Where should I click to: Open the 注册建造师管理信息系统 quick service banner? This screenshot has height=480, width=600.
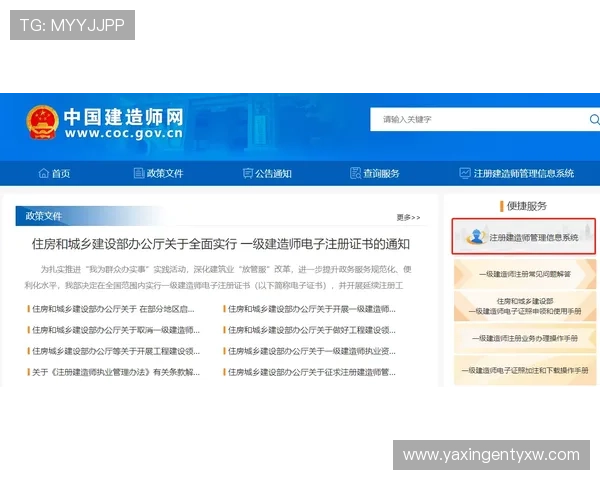tap(523, 237)
